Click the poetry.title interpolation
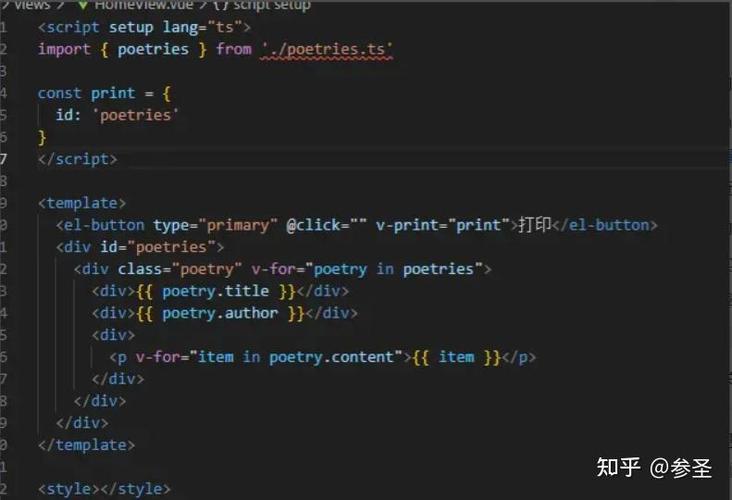Image resolution: width=732 pixels, height=500 pixels. (216, 291)
